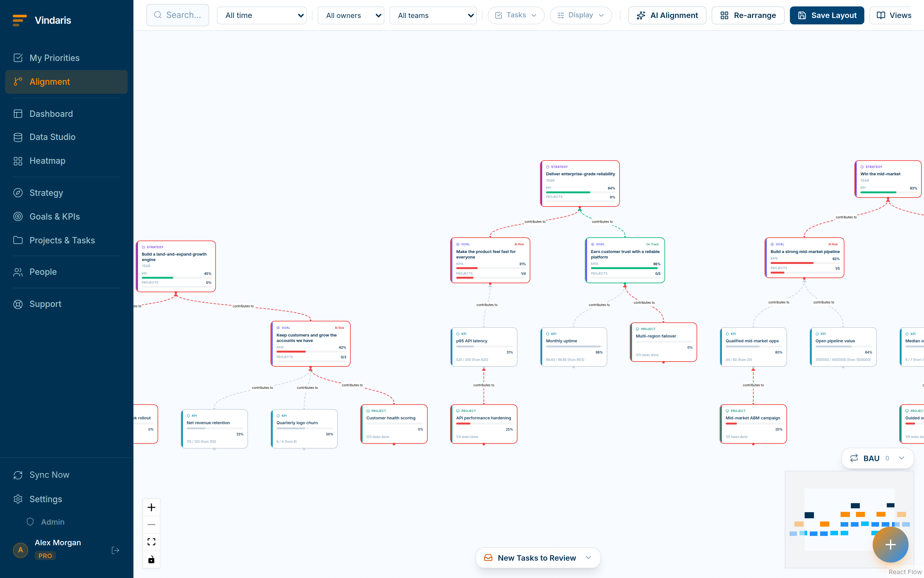Click the Alignment branch icon
Image resolution: width=924 pixels, height=578 pixels.
click(x=18, y=82)
